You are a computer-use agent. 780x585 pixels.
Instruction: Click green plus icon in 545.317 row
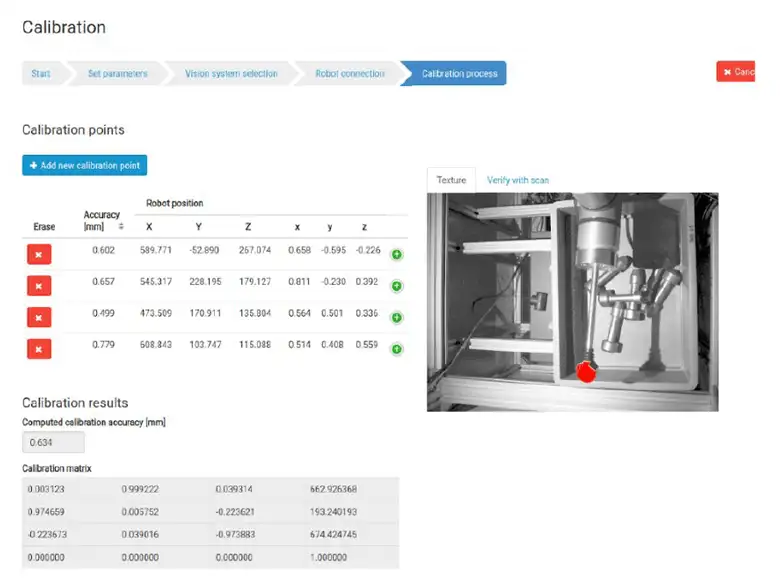(x=396, y=286)
